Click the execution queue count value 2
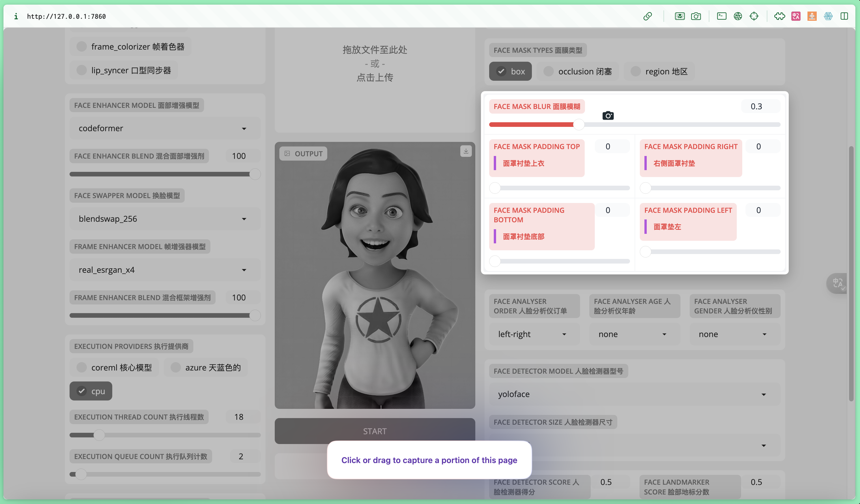This screenshot has height=504, width=860. 245,456
